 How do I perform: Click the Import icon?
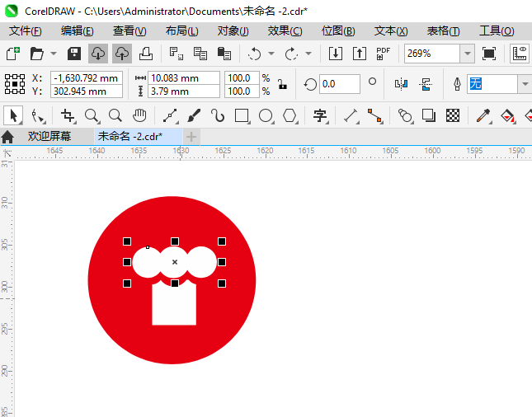click(336, 54)
